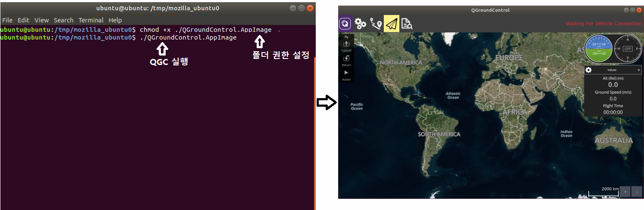Click the Indian Ocean map label

pos(566,133)
